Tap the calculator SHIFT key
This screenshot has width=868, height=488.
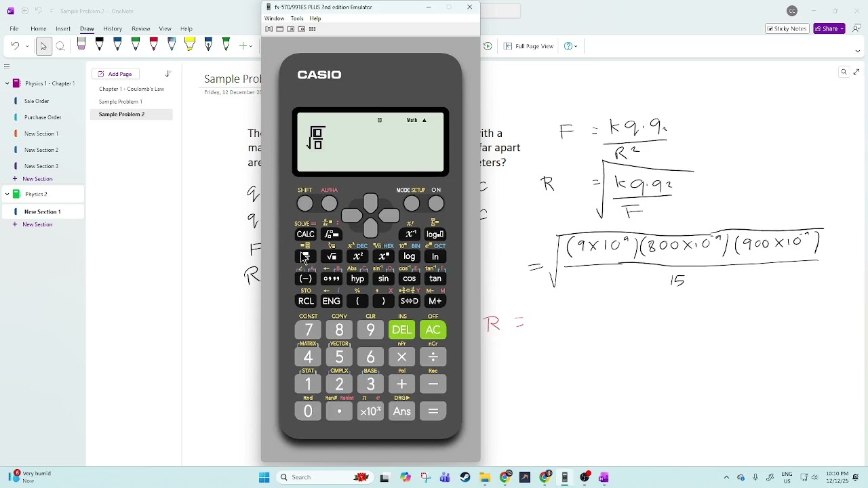(305, 203)
